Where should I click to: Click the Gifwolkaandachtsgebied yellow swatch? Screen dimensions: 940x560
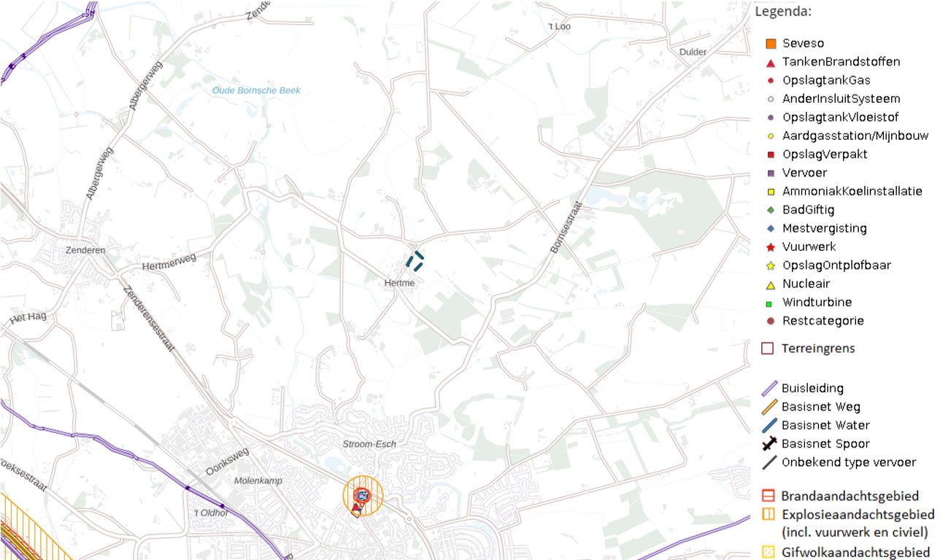(768, 552)
